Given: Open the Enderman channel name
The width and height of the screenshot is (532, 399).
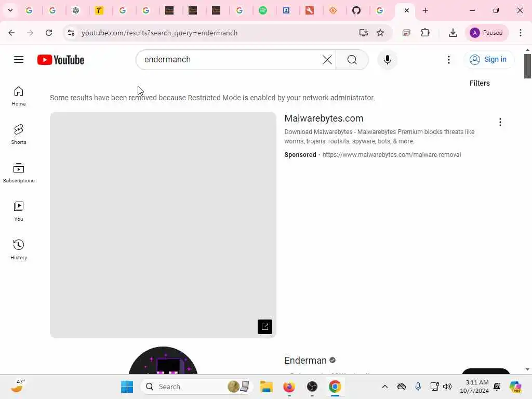Looking at the screenshot, I should point(305,361).
